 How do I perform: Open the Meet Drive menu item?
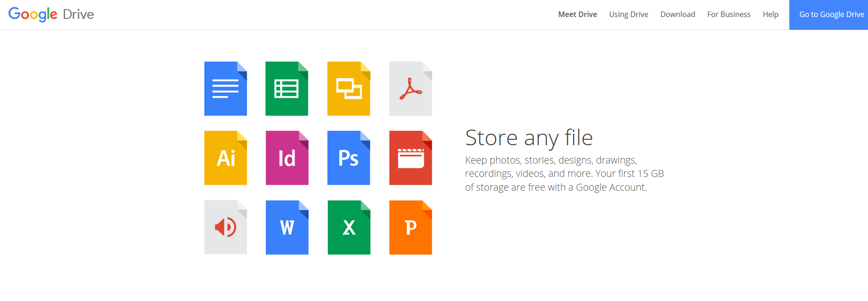pyautogui.click(x=578, y=14)
